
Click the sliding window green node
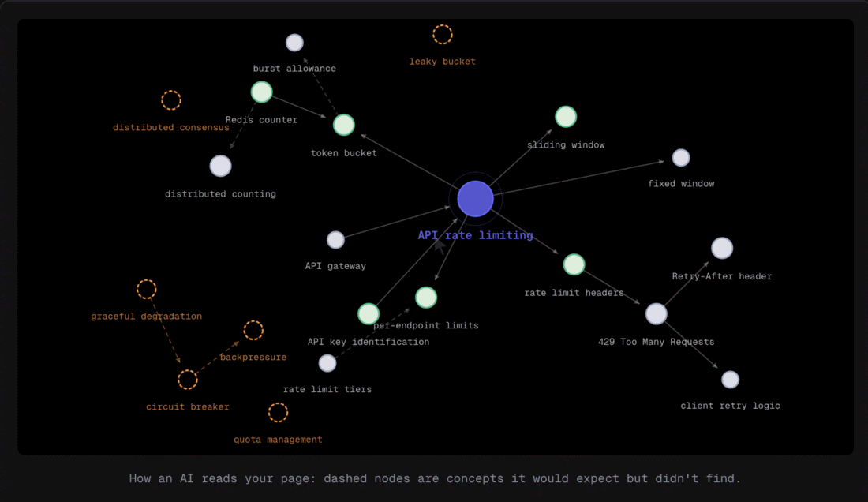[x=566, y=117]
